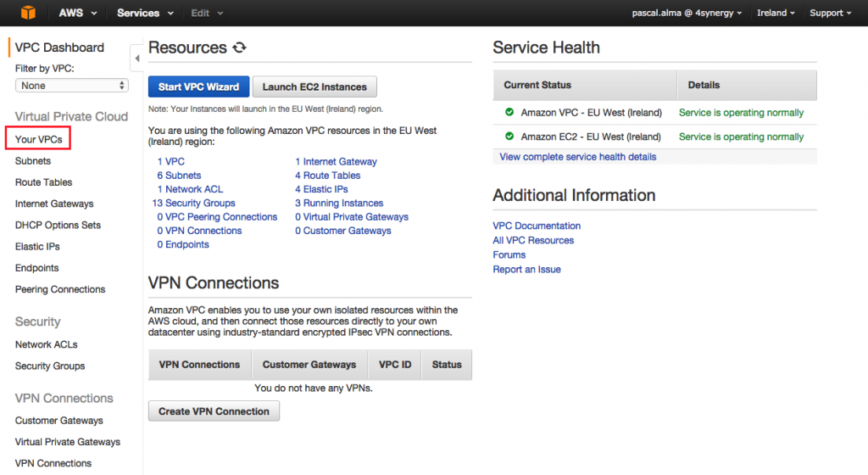The image size is (868, 475).
Task: Click 'Amazon VPC - EU West (Ireland)' text
Action: pos(591,112)
